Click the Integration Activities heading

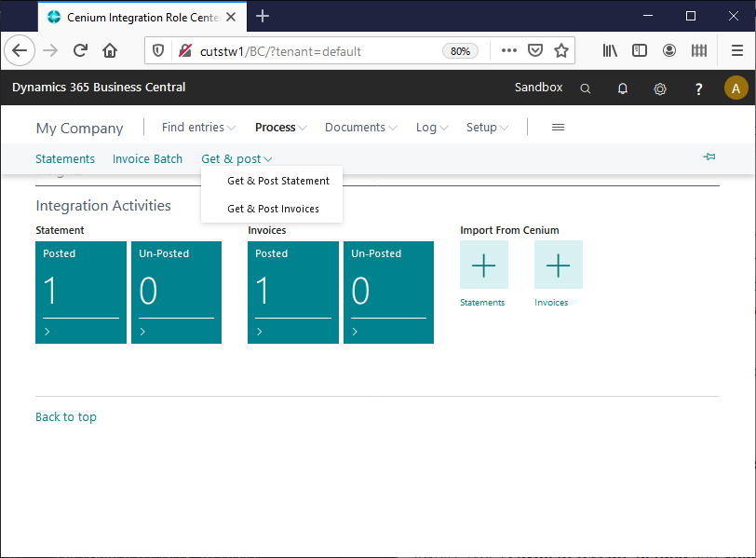click(x=103, y=206)
